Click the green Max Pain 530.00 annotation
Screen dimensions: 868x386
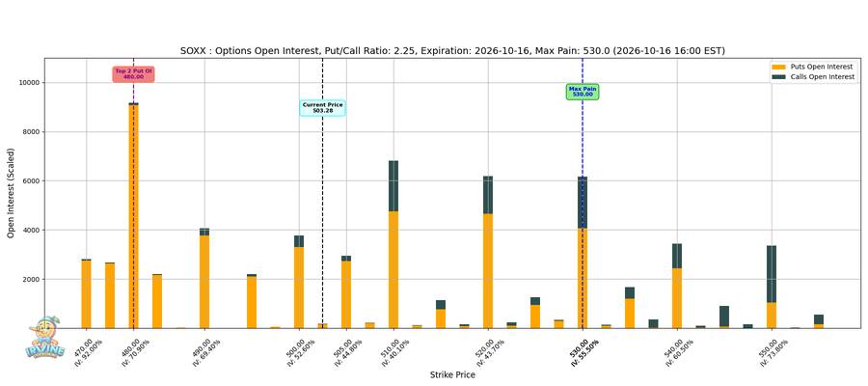[583, 92]
